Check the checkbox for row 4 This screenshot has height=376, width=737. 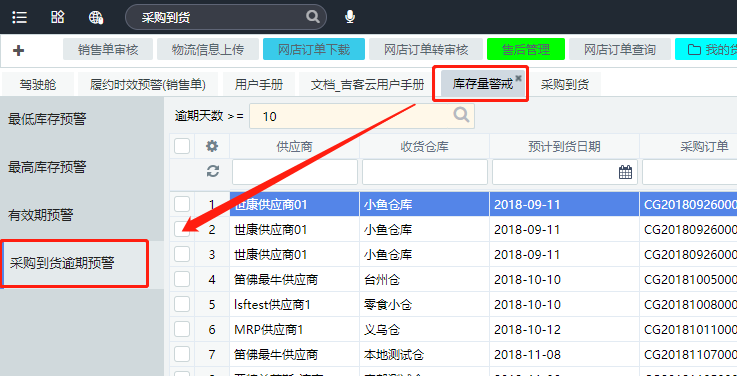182,279
